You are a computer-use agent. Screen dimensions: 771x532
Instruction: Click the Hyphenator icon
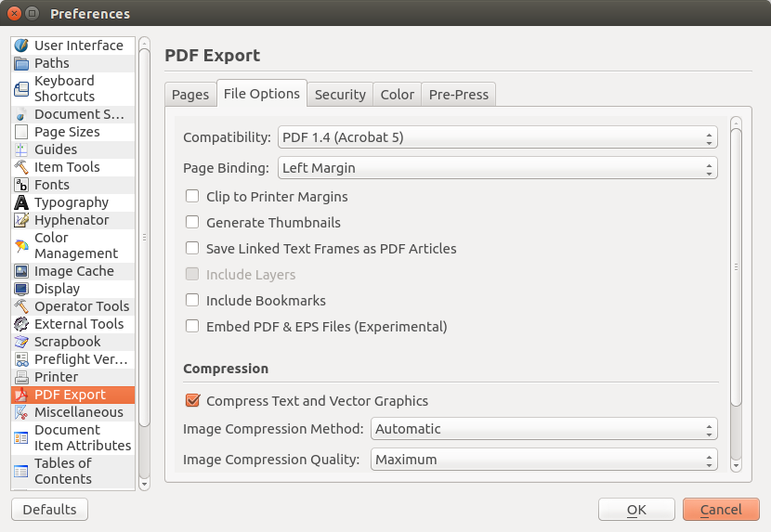tap(21, 220)
